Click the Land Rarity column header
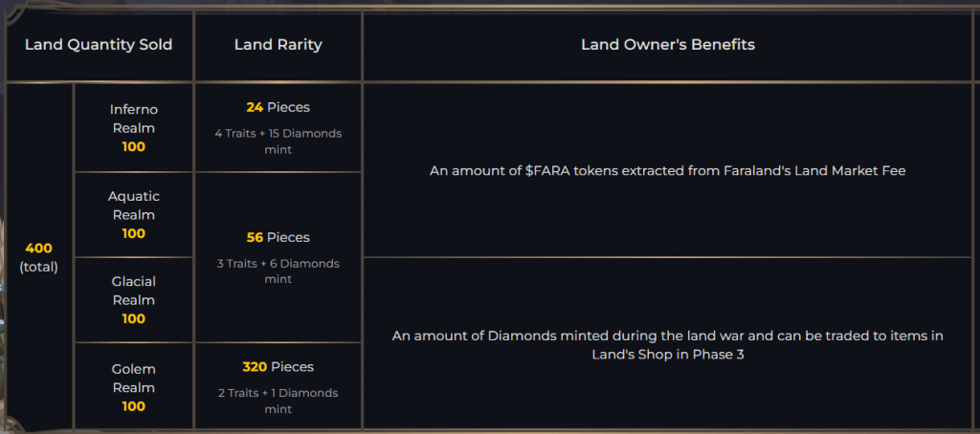 tap(278, 45)
